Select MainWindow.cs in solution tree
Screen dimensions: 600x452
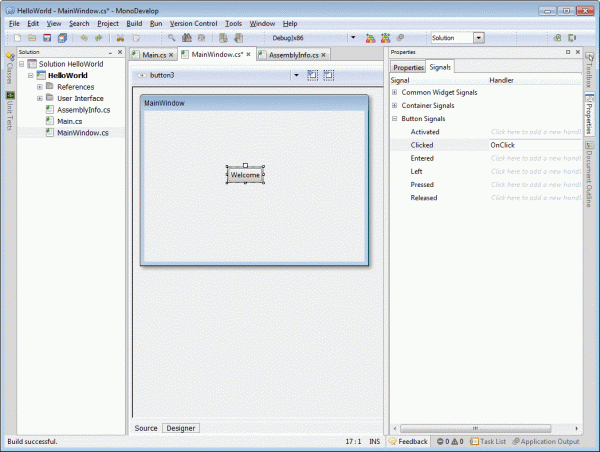(83, 133)
